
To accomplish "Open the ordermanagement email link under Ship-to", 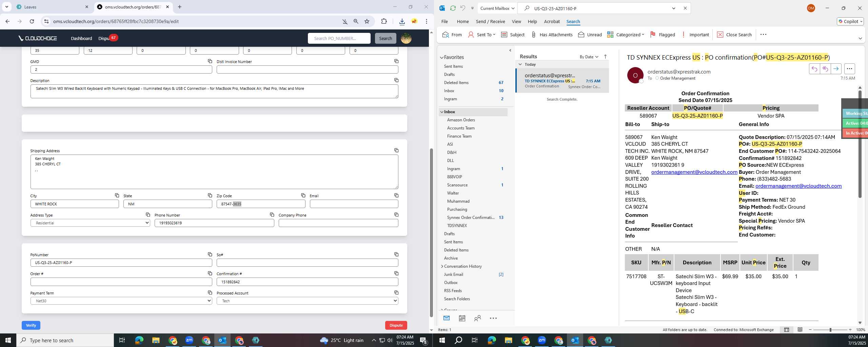I will (x=694, y=172).
